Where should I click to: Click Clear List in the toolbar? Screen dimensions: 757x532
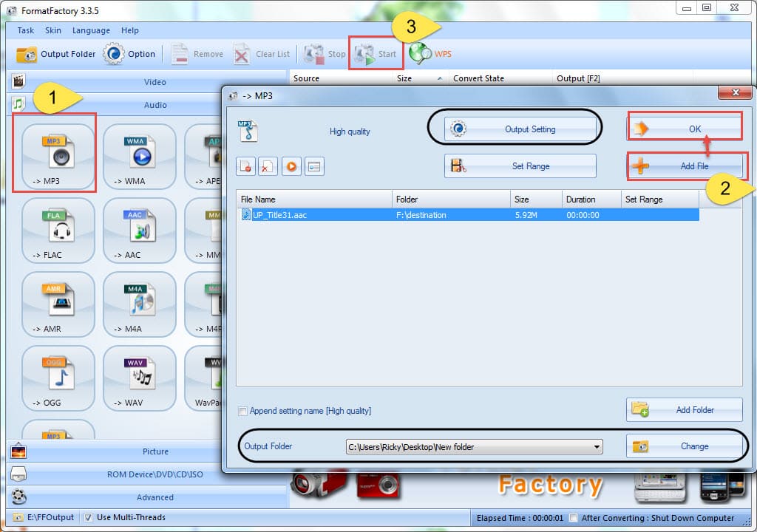tap(262, 54)
